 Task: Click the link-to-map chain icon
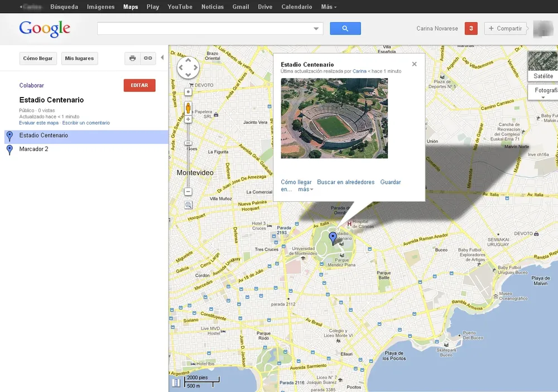coord(147,58)
